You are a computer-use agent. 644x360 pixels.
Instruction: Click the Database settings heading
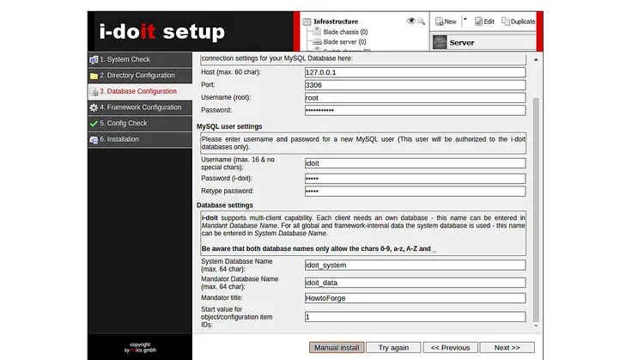pyautogui.click(x=225, y=205)
